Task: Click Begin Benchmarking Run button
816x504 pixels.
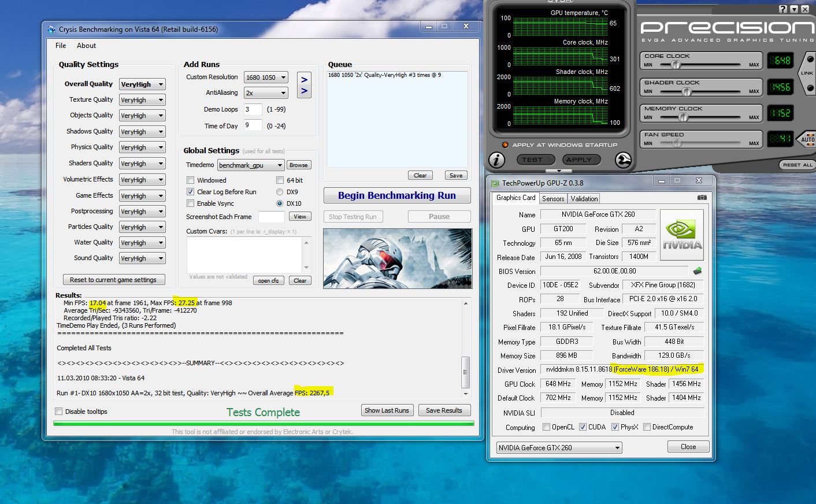Action: [397, 195]
